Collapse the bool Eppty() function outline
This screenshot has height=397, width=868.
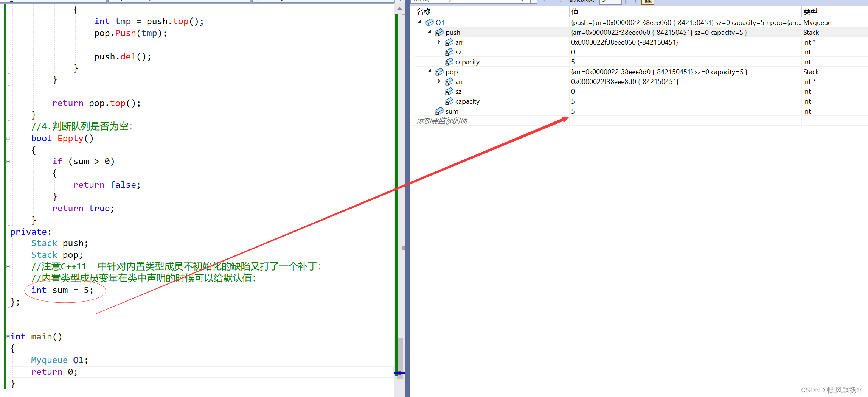(8, 138)
